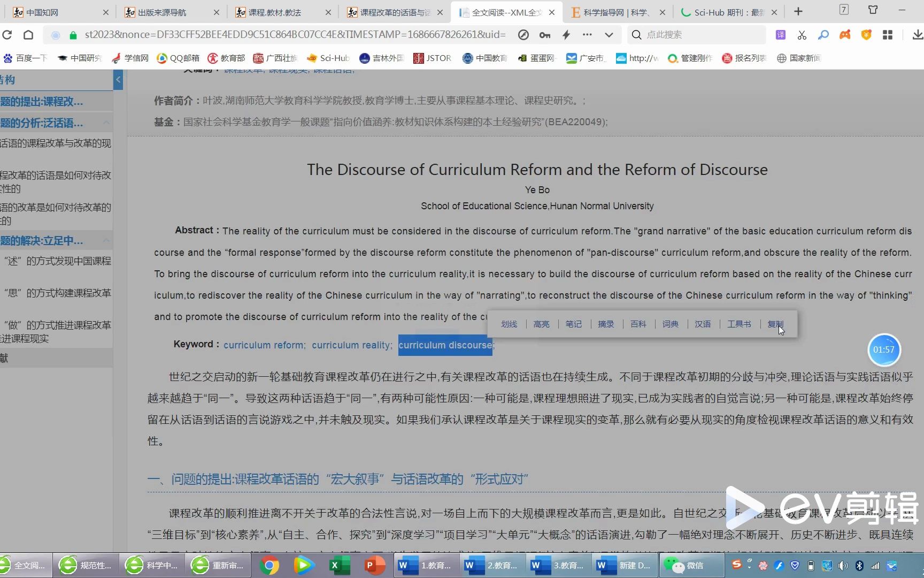Collapse the 题的分析:泛话语 outline section
The image size is (924, 578).
(106, 122)
